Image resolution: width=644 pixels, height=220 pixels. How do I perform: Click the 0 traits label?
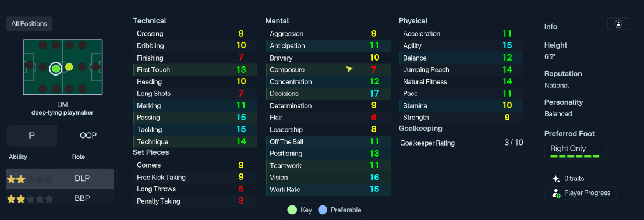pos(574,179)
